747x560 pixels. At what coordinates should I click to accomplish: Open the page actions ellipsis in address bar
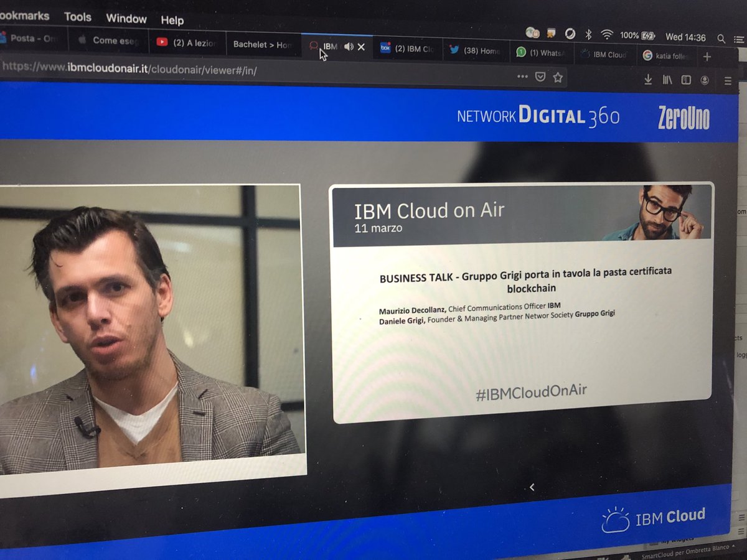(x=522, y=77)
